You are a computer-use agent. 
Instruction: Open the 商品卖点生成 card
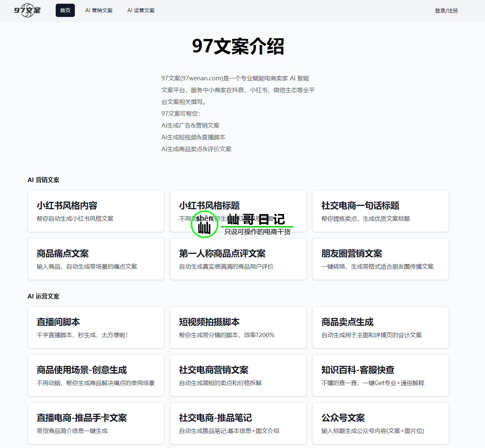381,328
